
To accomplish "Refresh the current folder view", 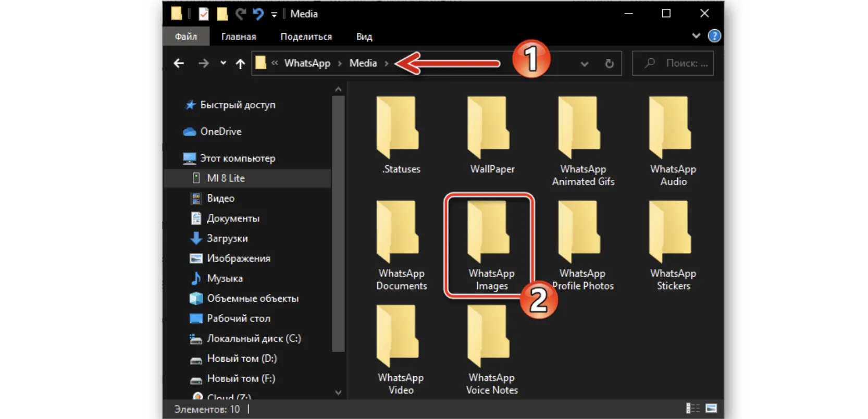I will point(609,64).
